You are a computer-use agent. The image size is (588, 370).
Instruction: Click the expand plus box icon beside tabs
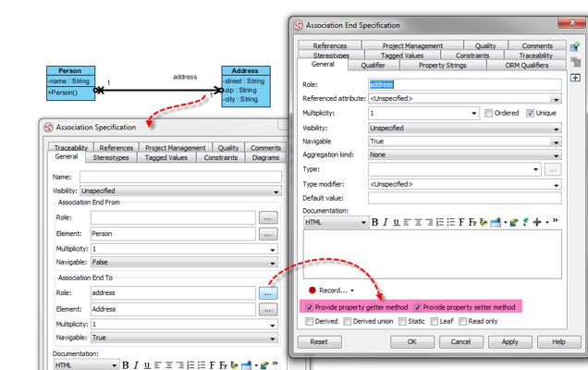575,78
